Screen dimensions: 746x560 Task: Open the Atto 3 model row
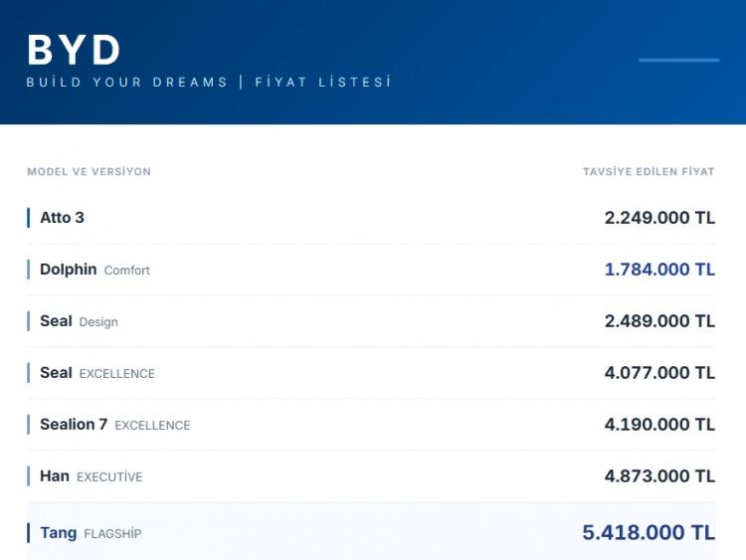[x=62, y=218]
